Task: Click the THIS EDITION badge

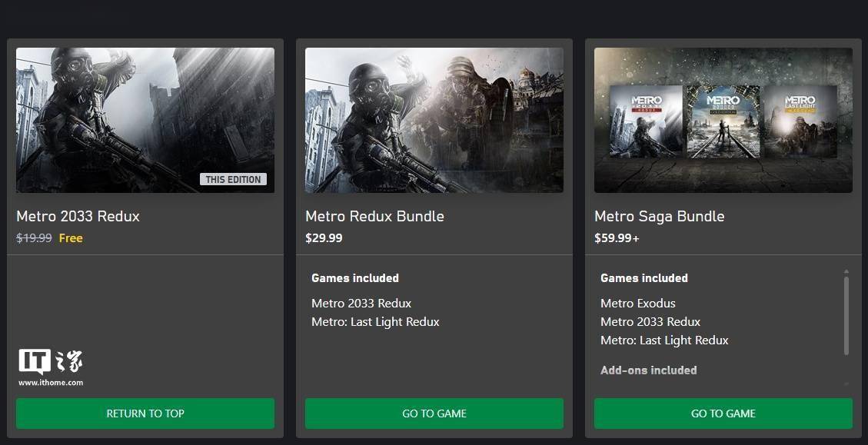Action: pos(233,179)
